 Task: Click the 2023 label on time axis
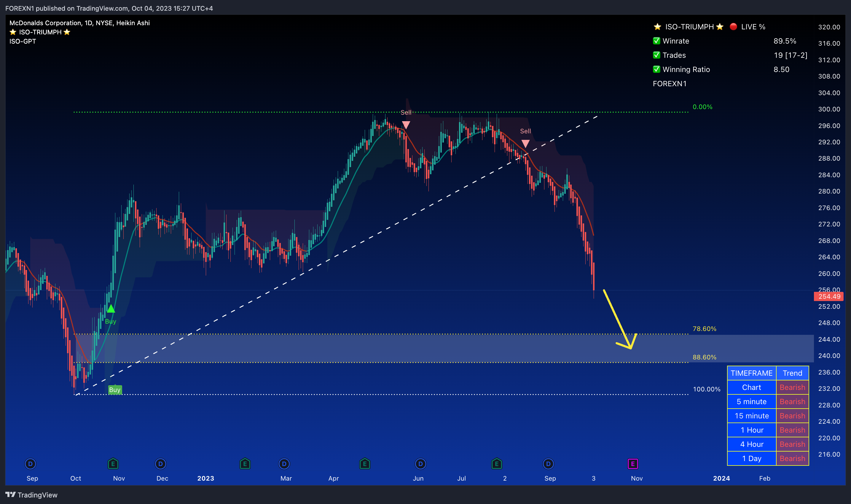point(205,478)
